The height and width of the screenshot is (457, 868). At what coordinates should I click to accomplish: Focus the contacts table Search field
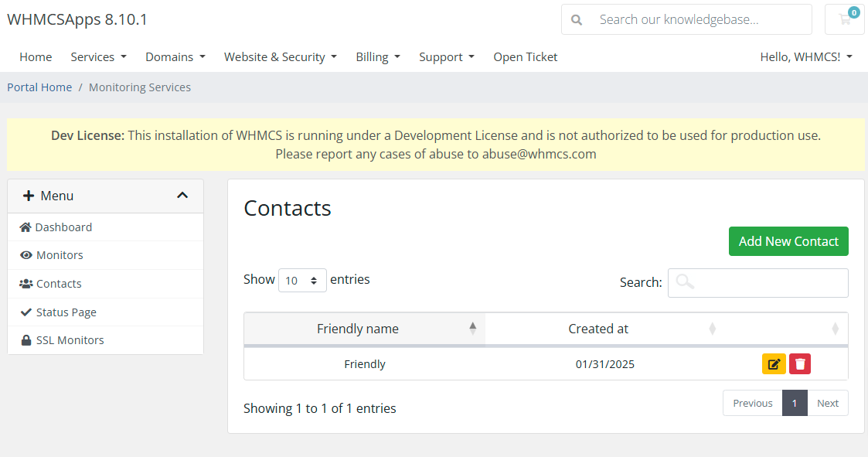tap(757, 282)
